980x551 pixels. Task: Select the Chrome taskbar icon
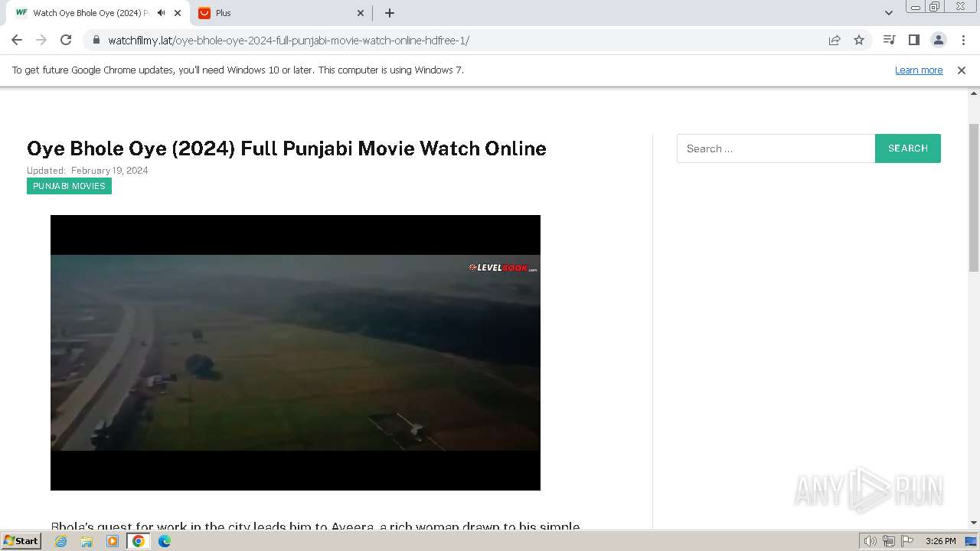point(138,541)
